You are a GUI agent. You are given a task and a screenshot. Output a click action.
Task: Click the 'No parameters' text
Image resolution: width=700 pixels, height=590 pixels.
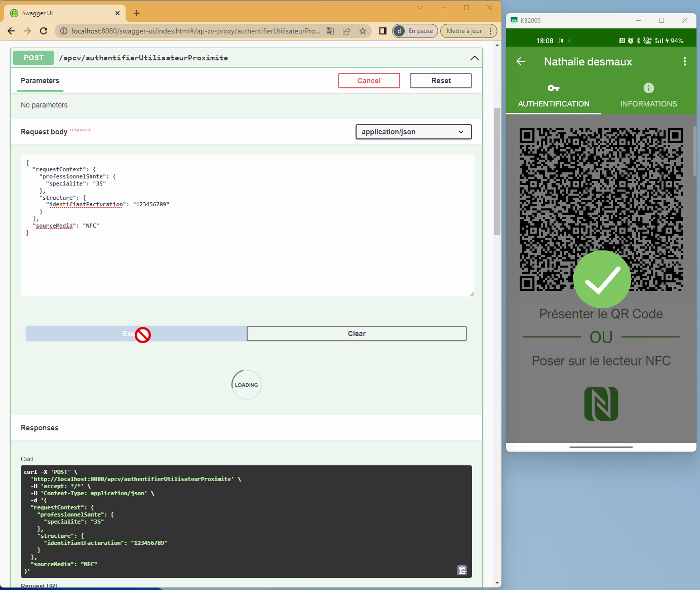pyautogui.click(x=44, y=105)
